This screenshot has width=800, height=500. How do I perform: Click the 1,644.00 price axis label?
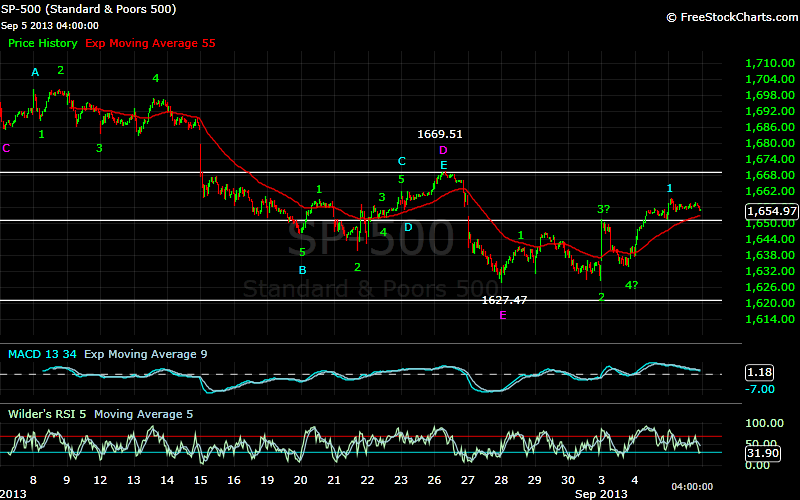click(770, 239)
